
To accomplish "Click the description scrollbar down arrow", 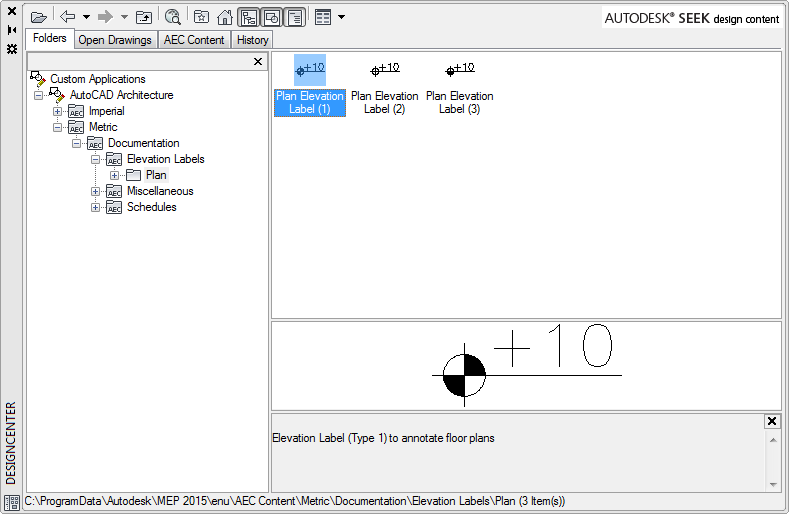I will coord(773,485).
